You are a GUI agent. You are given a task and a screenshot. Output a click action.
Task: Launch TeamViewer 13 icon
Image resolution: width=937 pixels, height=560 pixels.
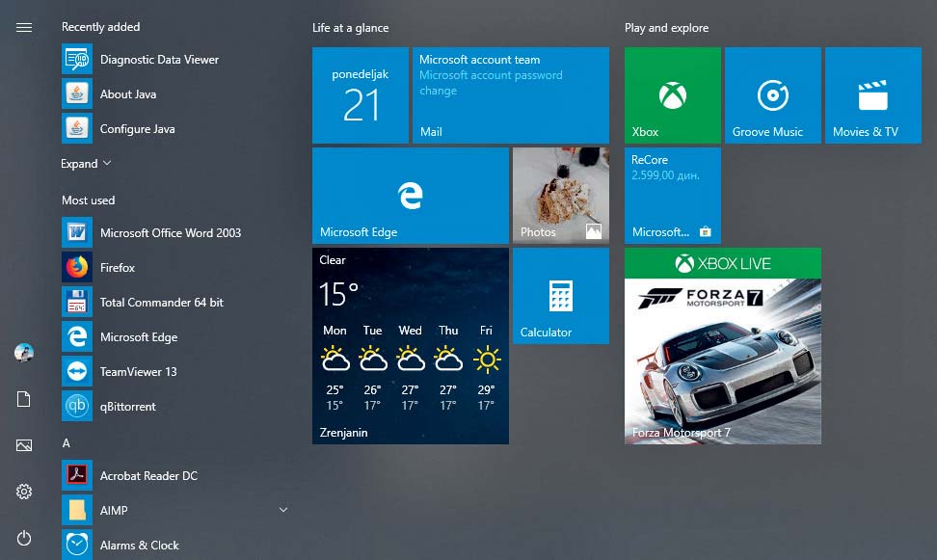point(77,371)
